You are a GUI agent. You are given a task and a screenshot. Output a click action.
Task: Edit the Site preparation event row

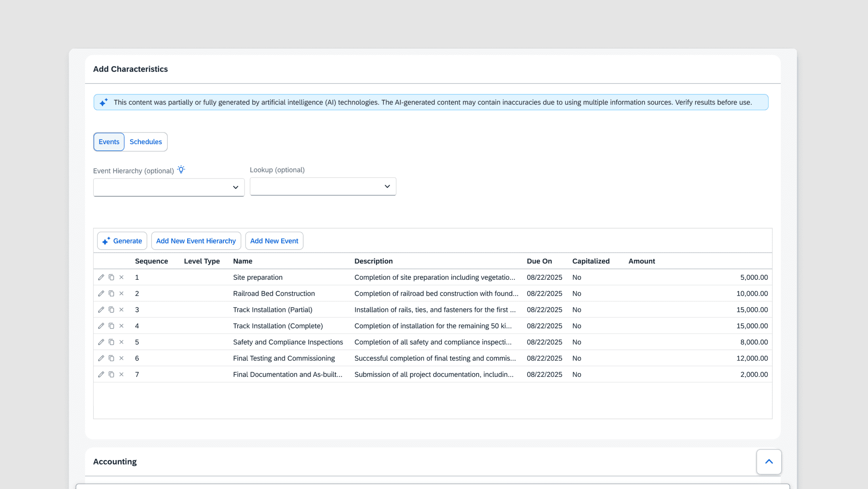point(101,277)
